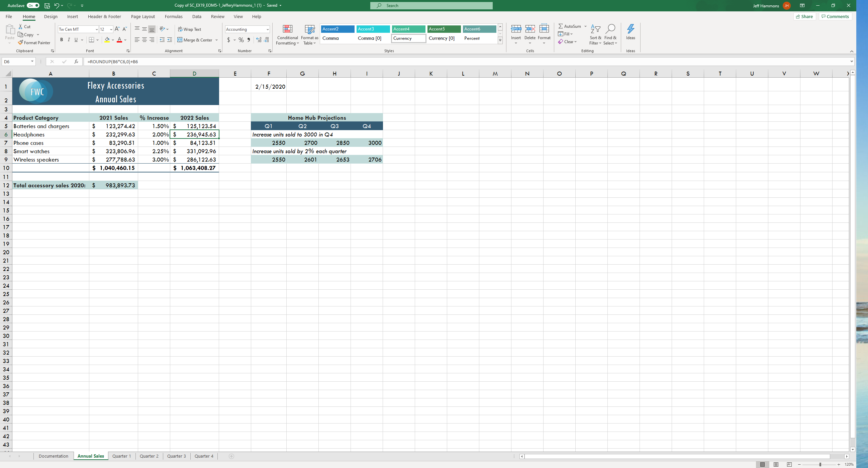Switch to Quarter 2 sheet tab
The image size is (868, 468).
[x=149, y=456]
